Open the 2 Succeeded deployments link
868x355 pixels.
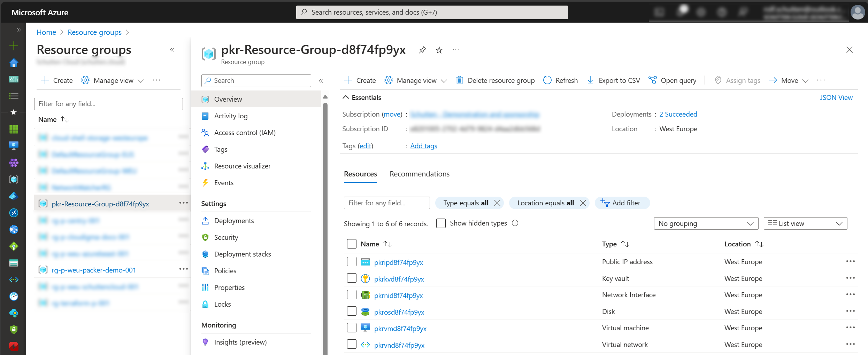coord(678,114)
